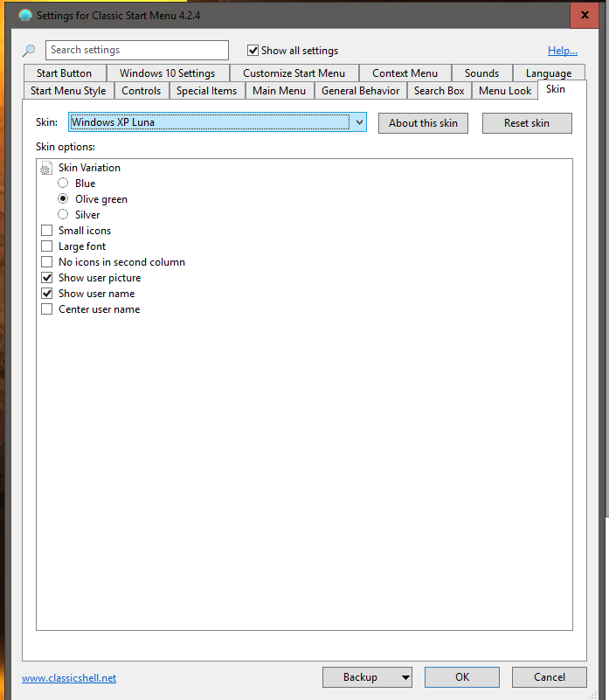
Task: Switch to Start Menu Style tab
Action: (x=68, y=91)
